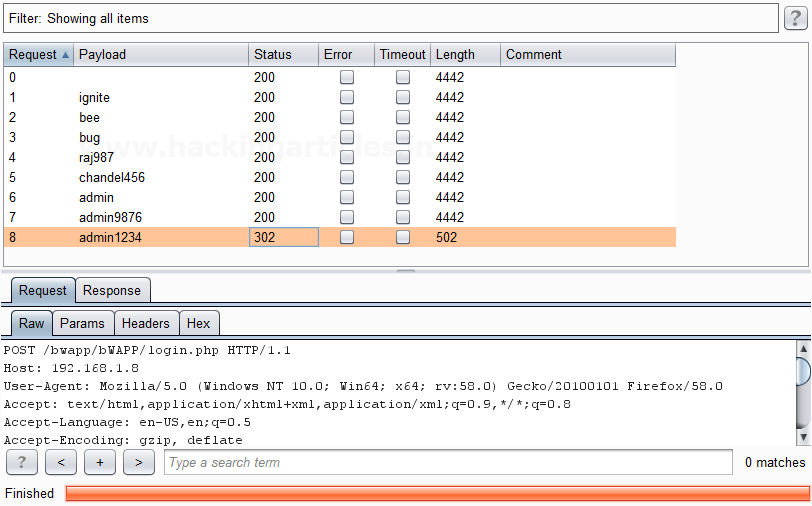
Task: Select the Headers view tab
Action: (x=146, y=323)
